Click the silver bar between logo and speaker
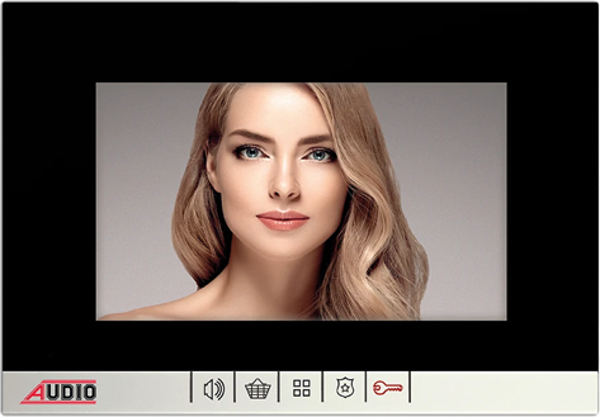Screen dimensions: 600x417 pyautogui.click(x=145, y=388)
